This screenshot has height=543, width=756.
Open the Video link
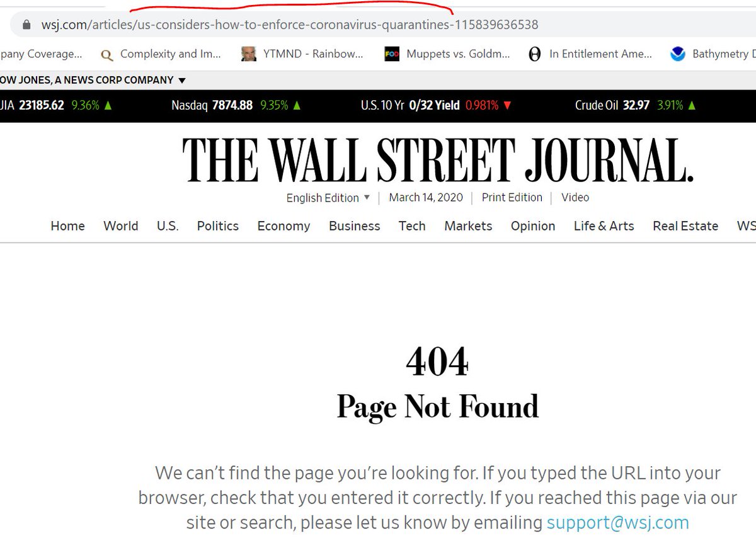pos(575,197)
